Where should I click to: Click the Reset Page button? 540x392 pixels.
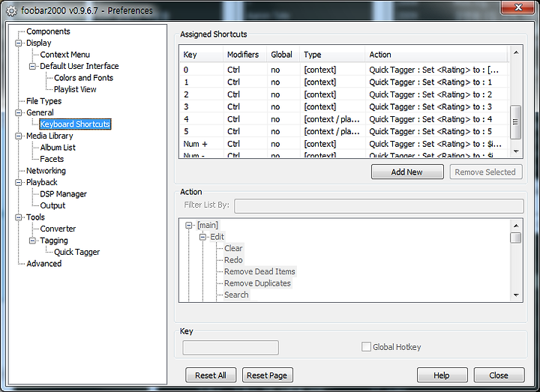pyautogui.click(x=267, y=376)
